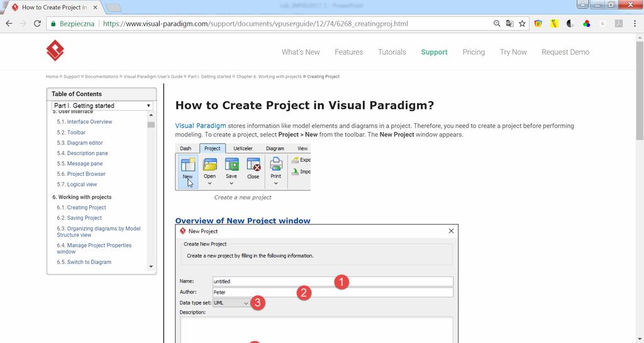The image size is (644, 343).
Task: Click the Visual Paradigm link in the paragraph
Action: [201, 126]
